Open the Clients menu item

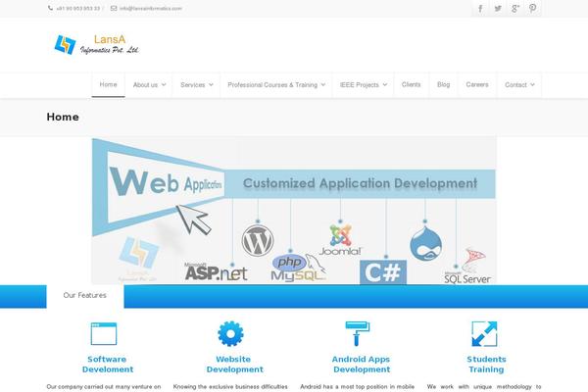click(411, 85)
